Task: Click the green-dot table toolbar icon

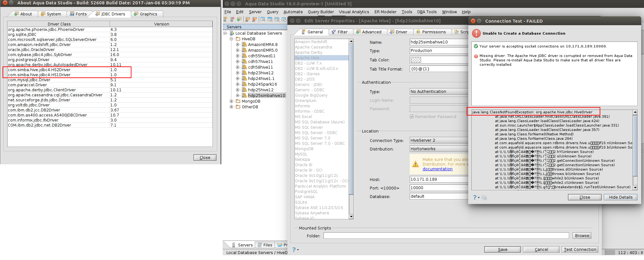Action: (x=240, y=20)
